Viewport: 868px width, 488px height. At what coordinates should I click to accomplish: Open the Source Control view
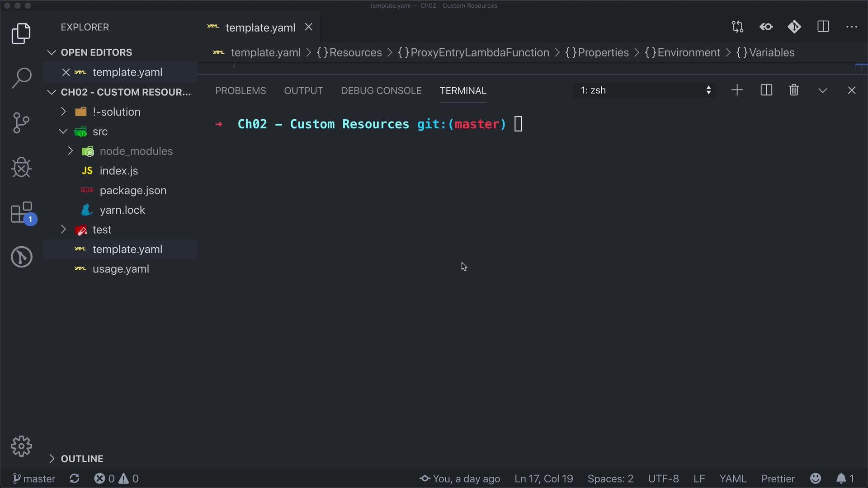21,122
